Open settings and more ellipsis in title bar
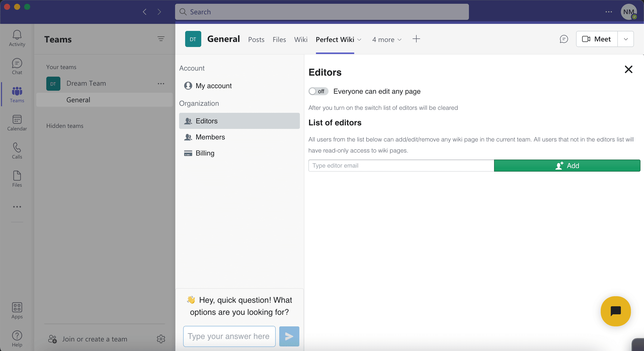Image resolution: width=644 pixels, height=351 pixels. 609,12
